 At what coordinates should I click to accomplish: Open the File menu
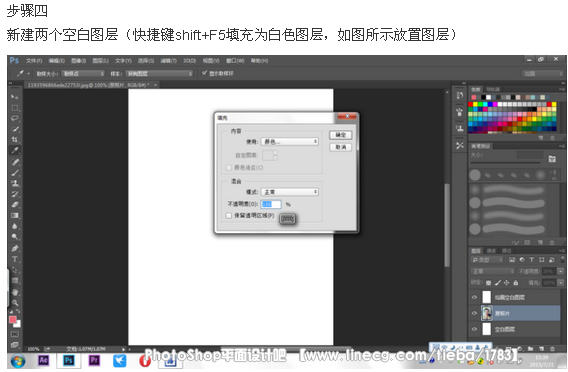pyautogui.click(x=34, y=61)
